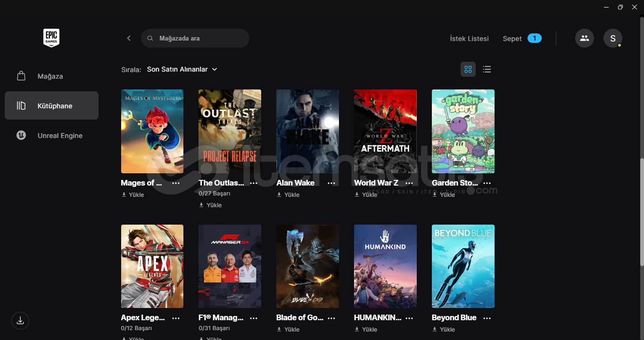Image resolution: width=644 pixels, height=340 pixels.
Task: Install World War Z via Yükle
Action: (x=366, y=195)
